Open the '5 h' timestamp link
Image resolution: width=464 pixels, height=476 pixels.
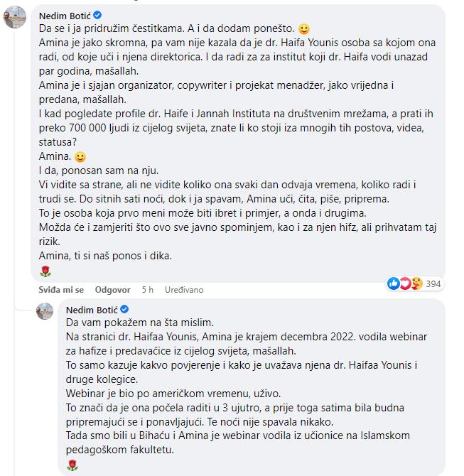pos(148,290)
